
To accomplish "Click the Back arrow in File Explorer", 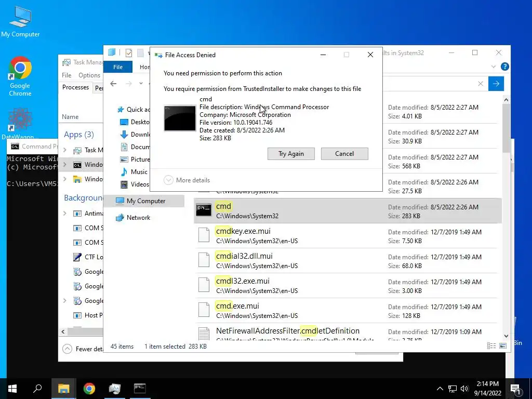I will [113, 84].
